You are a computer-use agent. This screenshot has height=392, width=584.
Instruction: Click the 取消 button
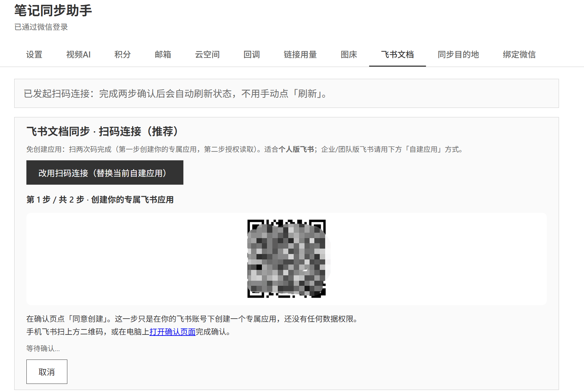click(47, 372)
